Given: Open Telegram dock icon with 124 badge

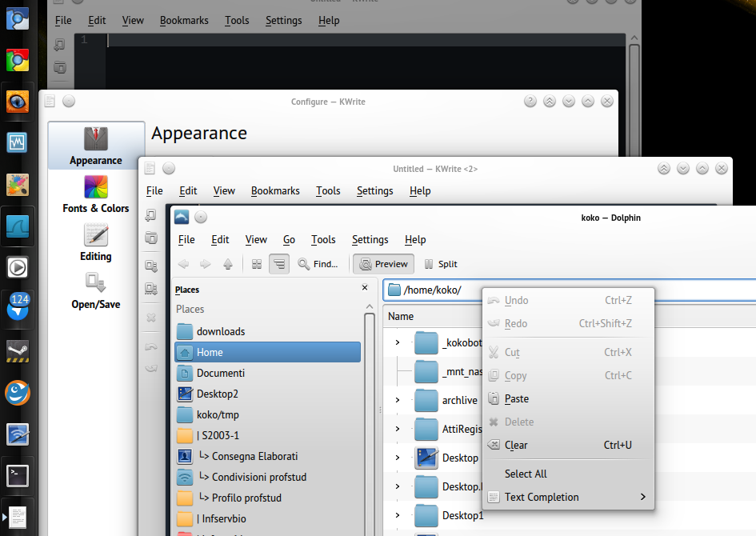Looking at the screenshot, I should pos(18,306).
